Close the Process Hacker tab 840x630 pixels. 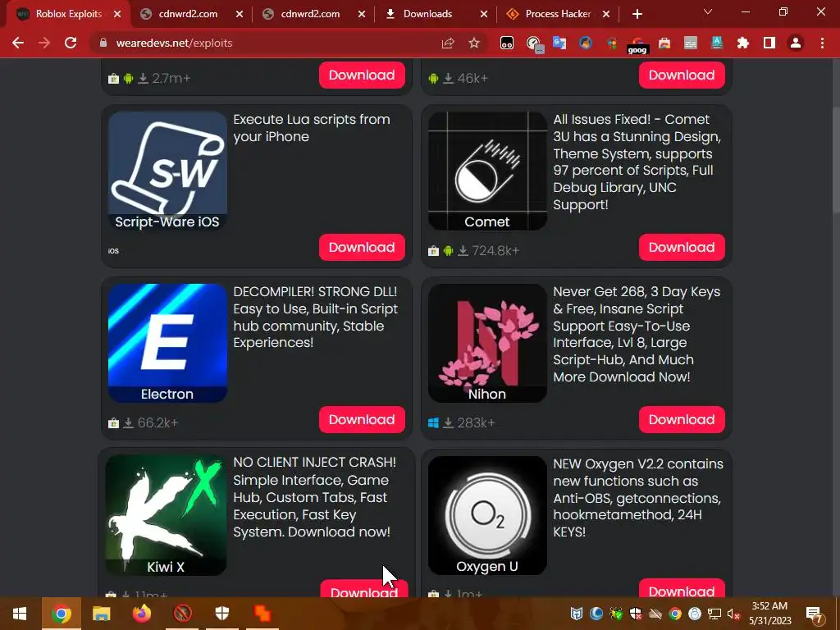(606, 15)
